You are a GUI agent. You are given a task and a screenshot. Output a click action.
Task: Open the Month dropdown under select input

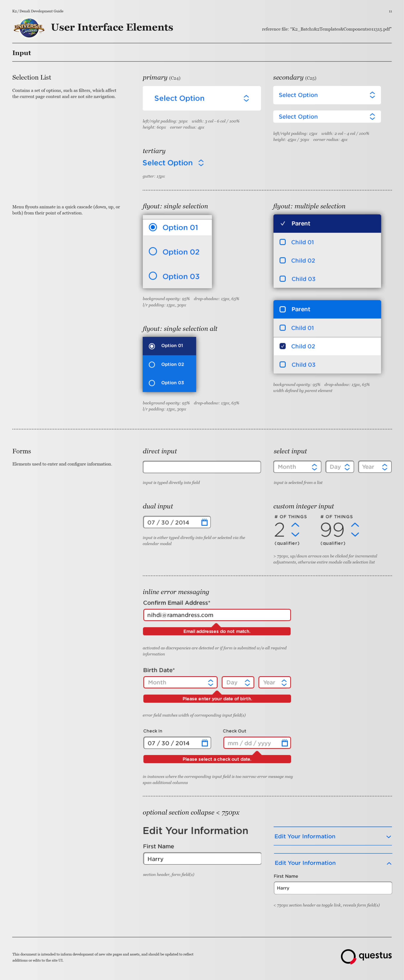297,467
